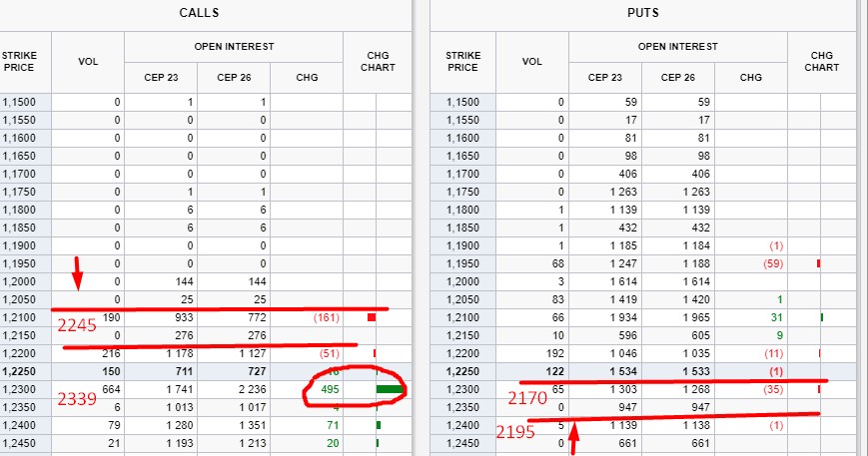Click the PUTS table heading
868x456 pixels.
point(642,13)
